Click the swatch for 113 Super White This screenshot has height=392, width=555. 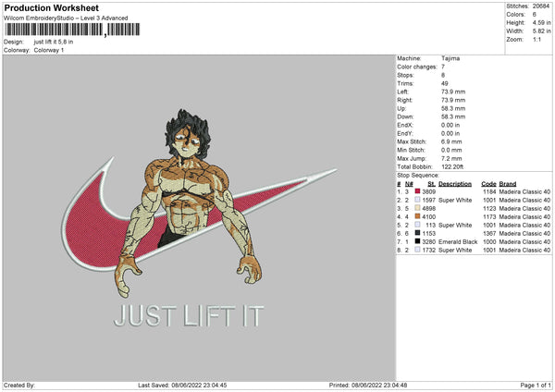(418, 225)
